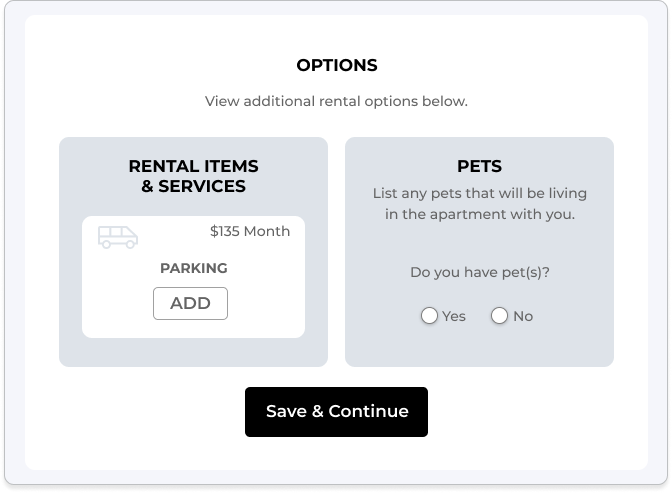Click the 'Do you have pet(s)?' question
672x493 pixels.
pos(480,272)
